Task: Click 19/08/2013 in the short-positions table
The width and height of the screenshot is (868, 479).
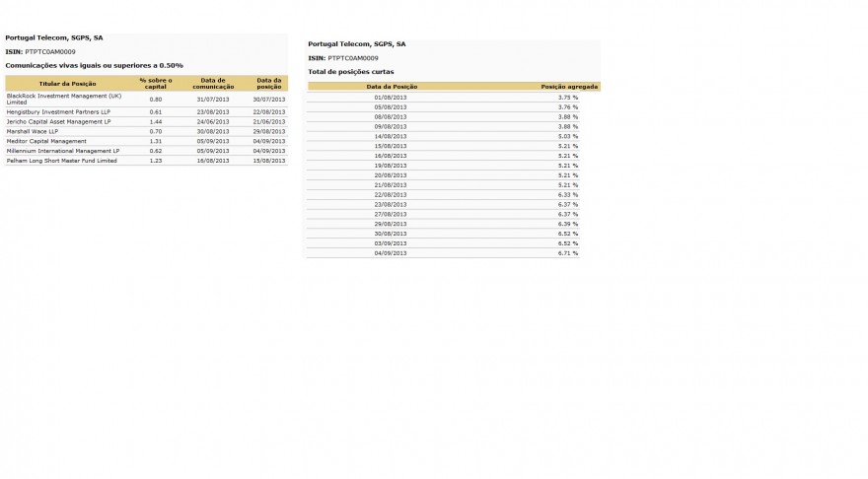Action: tap(391, 166)
